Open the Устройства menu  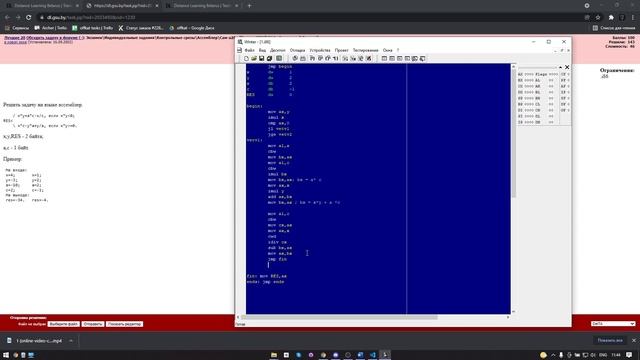tap(320, 50)
